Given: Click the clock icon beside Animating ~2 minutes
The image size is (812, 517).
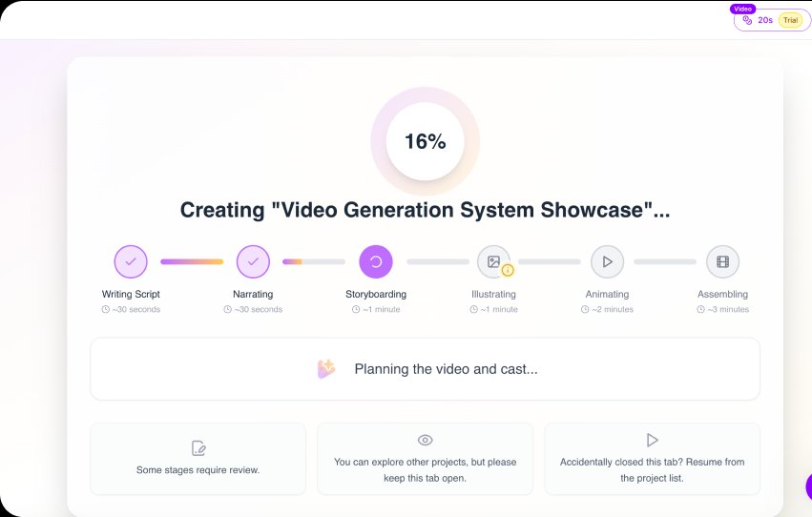Looking at the screenshot, I should click(x=585, y=309).
